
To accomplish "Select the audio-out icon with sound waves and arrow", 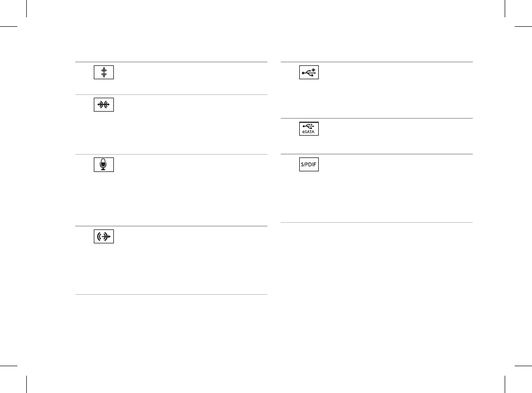I will click(104, 237).
